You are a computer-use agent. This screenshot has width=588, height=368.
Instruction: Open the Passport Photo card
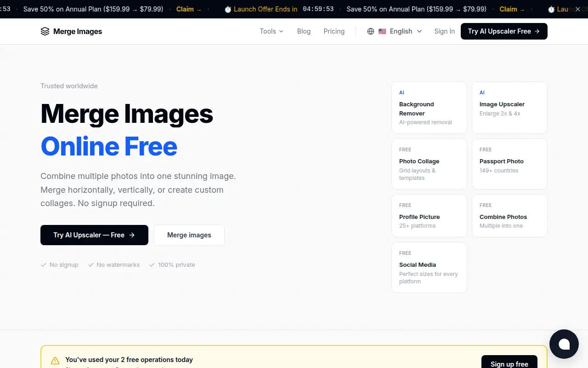[x=509, y=164]
